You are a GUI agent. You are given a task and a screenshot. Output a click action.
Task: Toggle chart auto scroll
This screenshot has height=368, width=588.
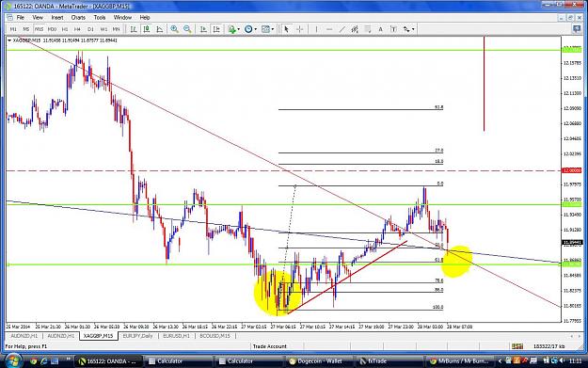203,29
